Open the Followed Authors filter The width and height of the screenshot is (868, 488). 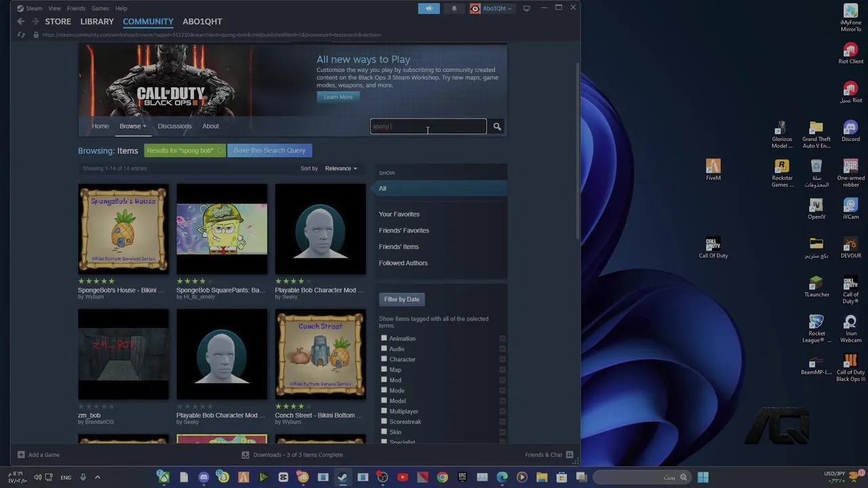point(403,263)
